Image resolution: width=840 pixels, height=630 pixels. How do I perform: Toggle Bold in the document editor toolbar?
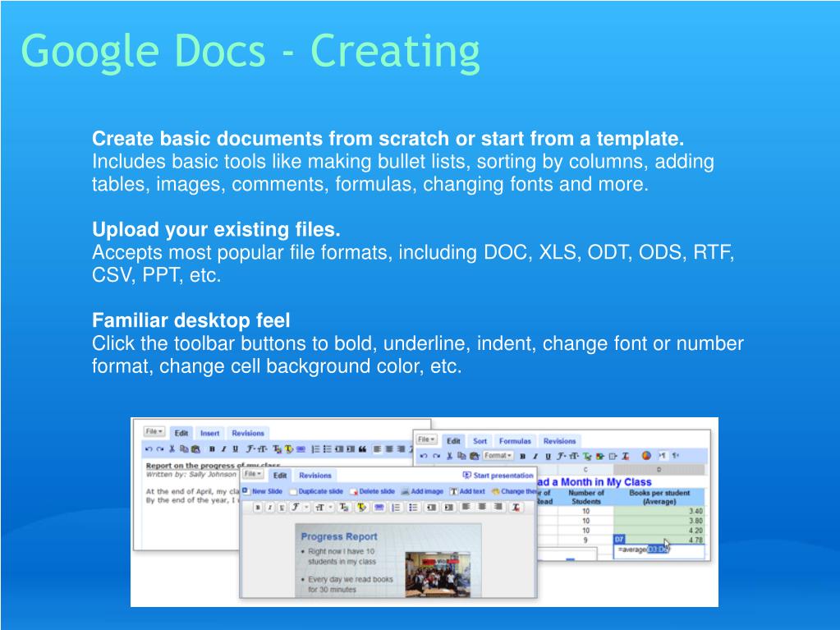tap(212, 449)
